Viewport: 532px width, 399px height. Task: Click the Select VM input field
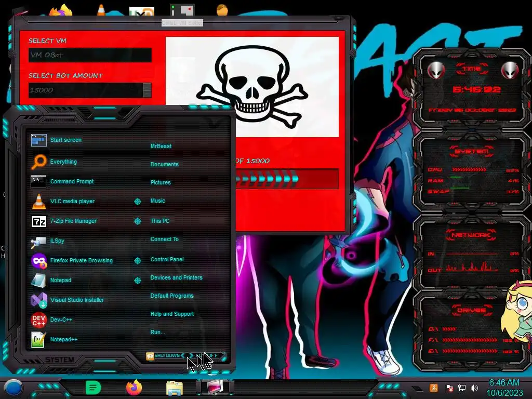90,55
